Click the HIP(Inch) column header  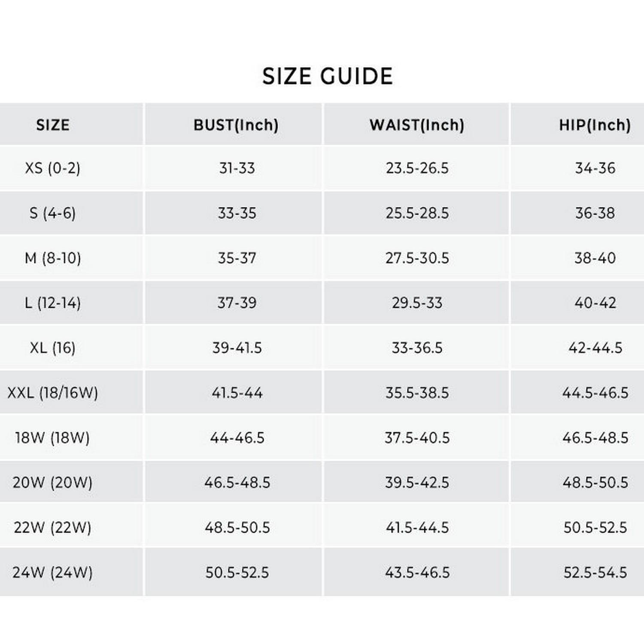pos(595,125)
